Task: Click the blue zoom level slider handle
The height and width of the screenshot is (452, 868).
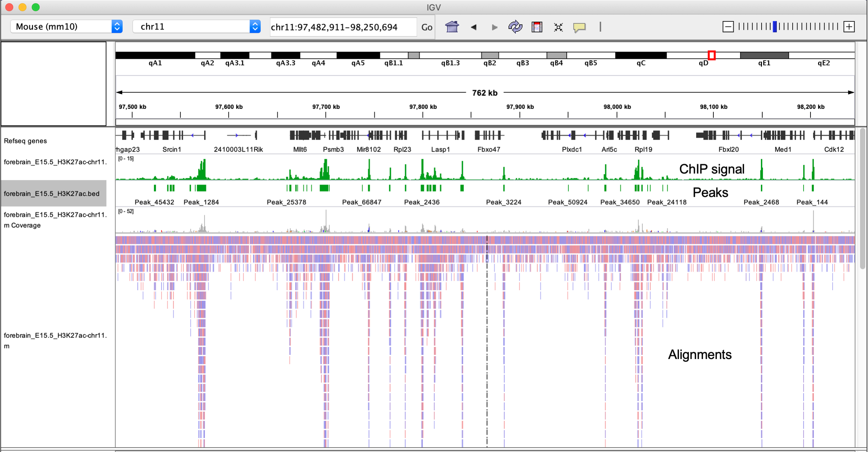Action: click(775, 27)
